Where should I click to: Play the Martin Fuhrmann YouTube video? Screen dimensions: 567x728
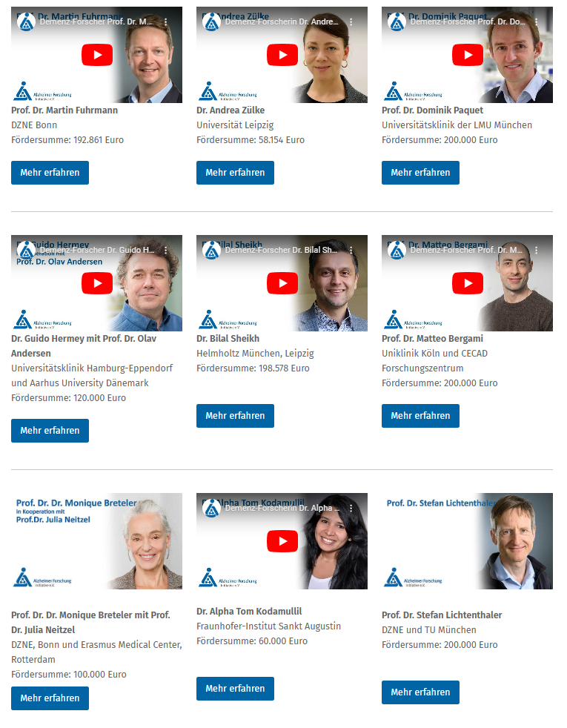[x=97, y=55]
